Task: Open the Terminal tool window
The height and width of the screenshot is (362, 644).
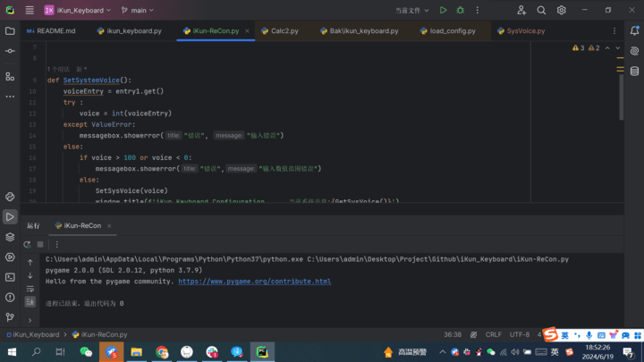Action: 10,277
